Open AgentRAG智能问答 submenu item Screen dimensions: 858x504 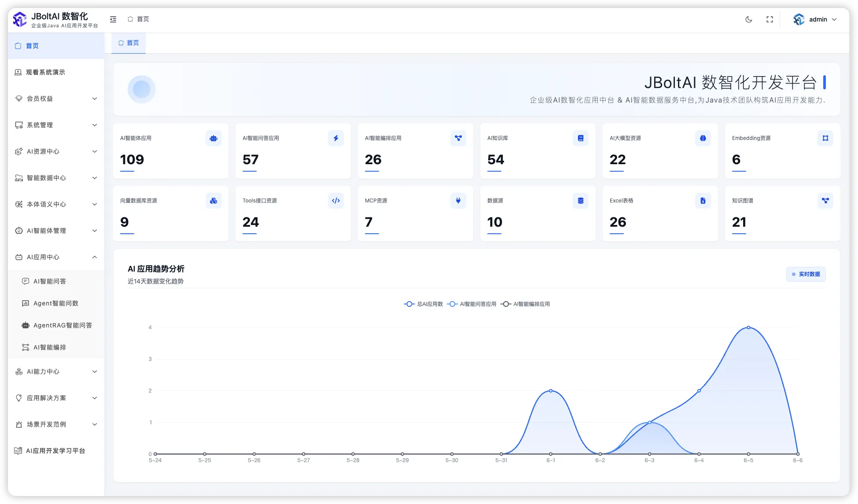pyautogui.click(x=56, y=325)
